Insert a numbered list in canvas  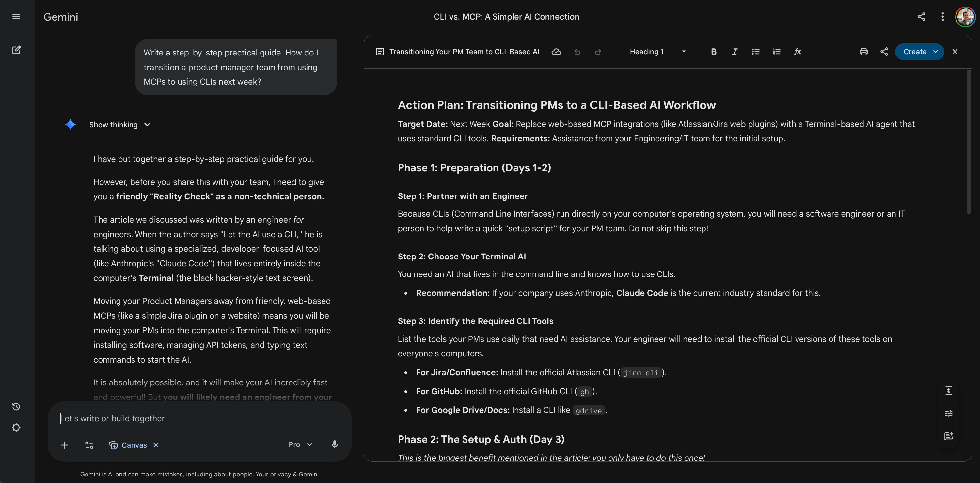point(777,52)
